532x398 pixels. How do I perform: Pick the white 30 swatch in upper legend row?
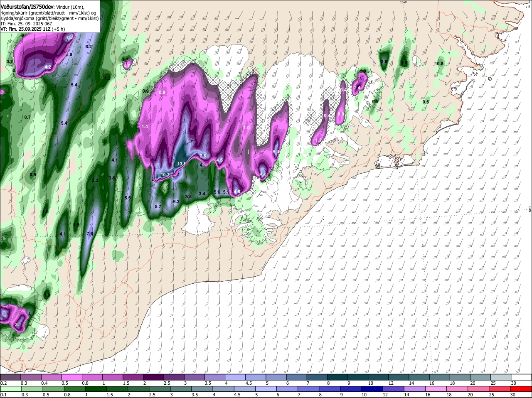point(520,377)
